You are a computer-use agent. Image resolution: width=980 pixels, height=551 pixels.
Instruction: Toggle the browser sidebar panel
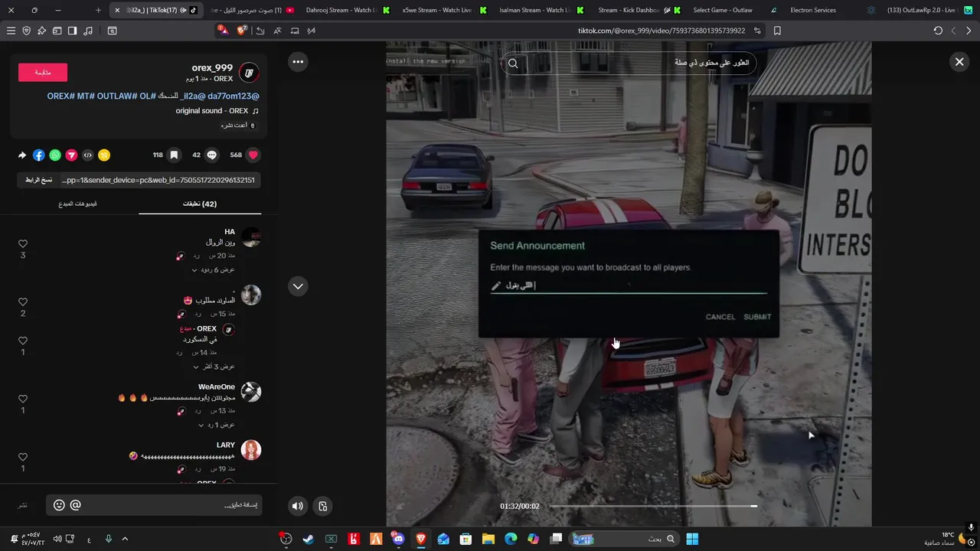tap(72, 31)
